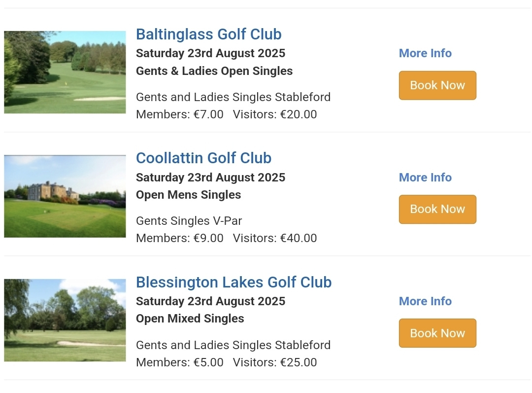Screen dimensions: 532x393
Task: Click the Gents & Ladies Open Singles heading
Action: pos(214,71)
